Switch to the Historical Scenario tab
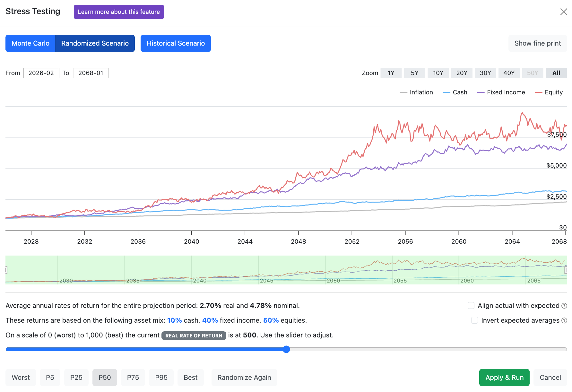Screen dimensions: 572x392 click(176, 43)
